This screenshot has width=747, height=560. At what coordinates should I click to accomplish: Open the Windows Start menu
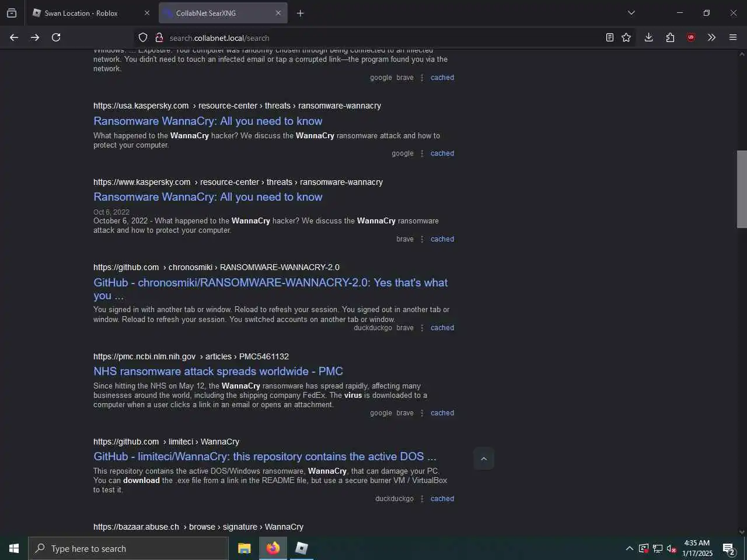pos(14,548)
